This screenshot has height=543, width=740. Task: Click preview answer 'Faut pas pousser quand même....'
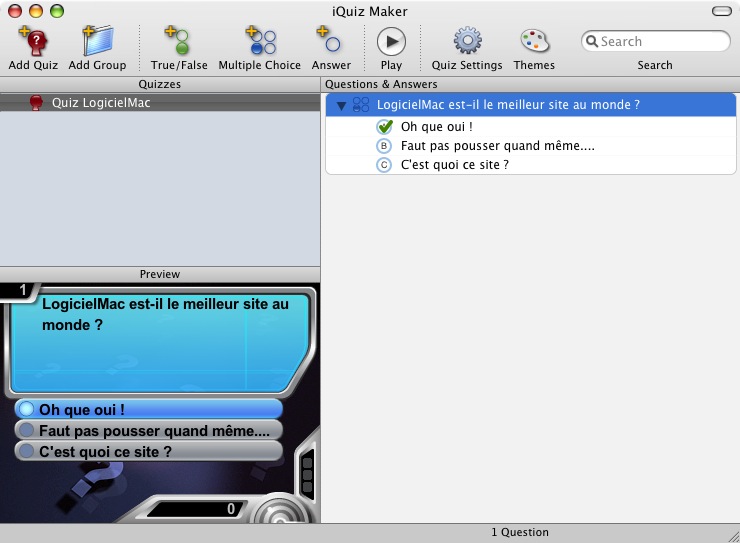[x=149, y=430]
